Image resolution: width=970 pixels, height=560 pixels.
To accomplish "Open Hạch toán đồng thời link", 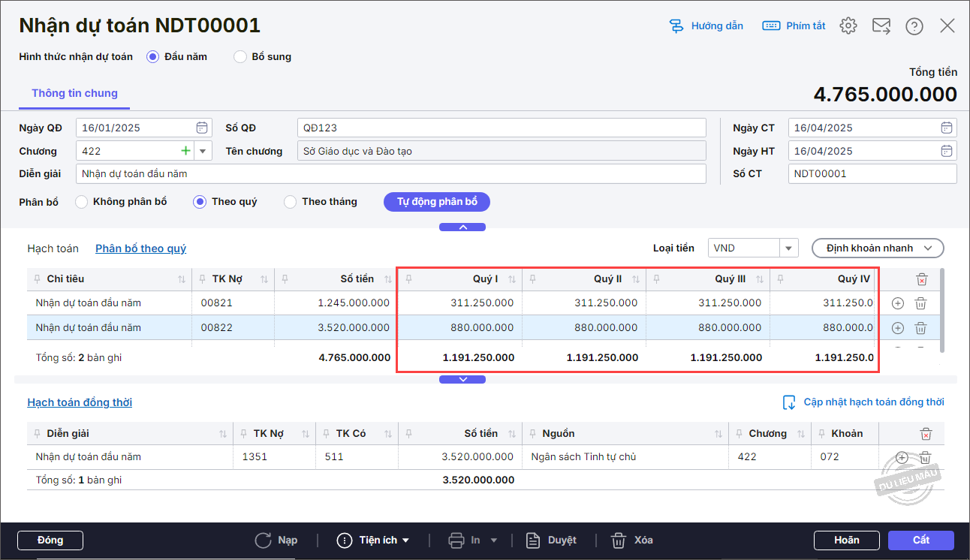I will (x=80, y=402).
